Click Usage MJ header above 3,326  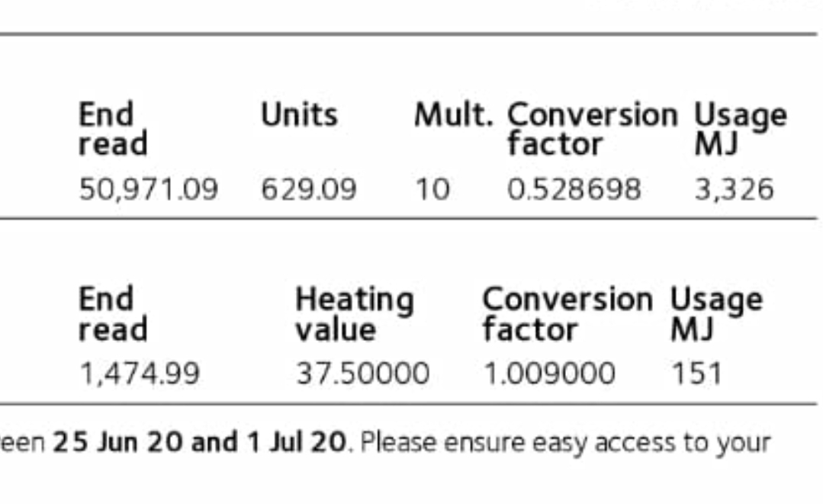click(x=739, y=129)
